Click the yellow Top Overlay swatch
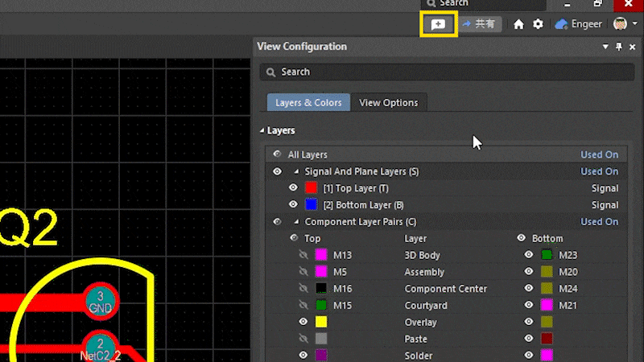 (321, 323)
